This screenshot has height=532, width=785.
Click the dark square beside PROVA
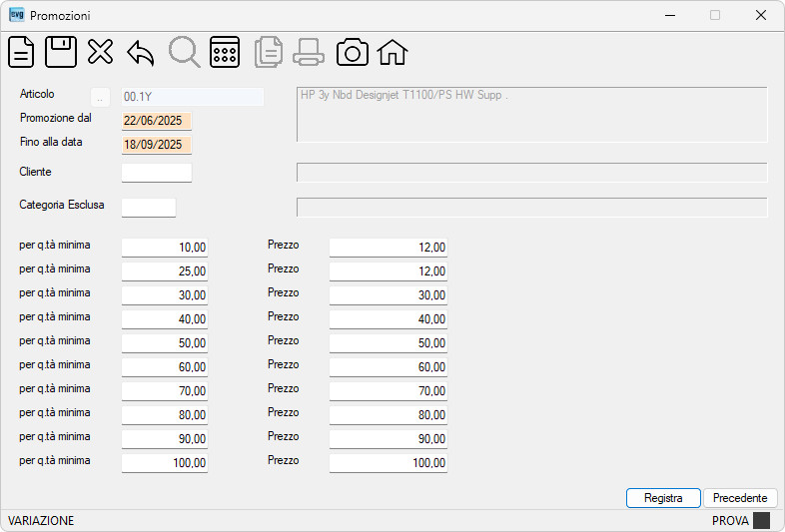pos(761,520)
